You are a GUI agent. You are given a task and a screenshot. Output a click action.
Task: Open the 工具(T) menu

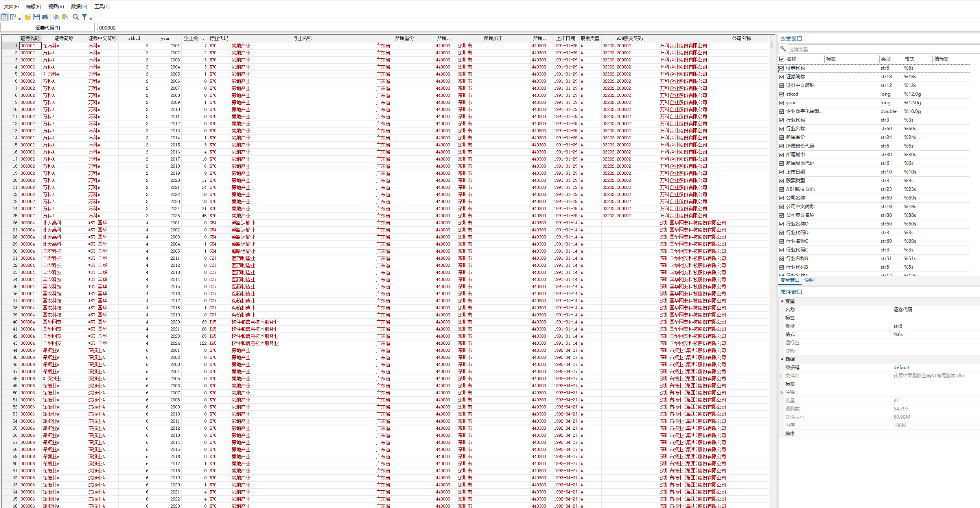coord(102,6)
